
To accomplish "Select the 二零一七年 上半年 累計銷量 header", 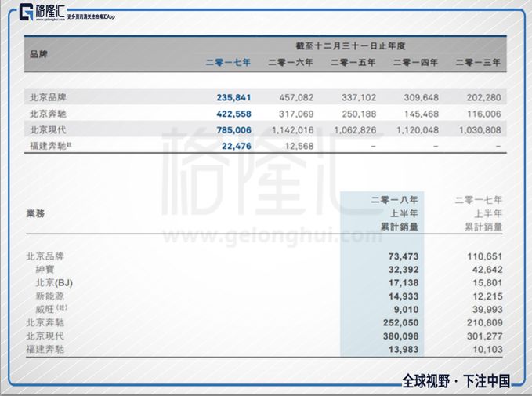I will (x=479, y=213).
